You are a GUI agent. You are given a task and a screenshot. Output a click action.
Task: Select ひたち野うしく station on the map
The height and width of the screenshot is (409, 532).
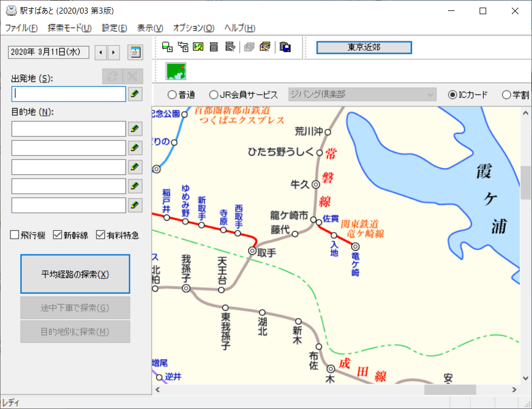coord(319,153)
